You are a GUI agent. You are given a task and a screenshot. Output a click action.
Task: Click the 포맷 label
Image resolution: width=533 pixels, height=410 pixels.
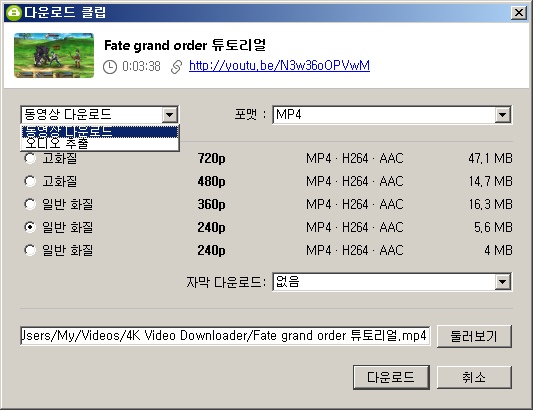(x=250, y=115)
